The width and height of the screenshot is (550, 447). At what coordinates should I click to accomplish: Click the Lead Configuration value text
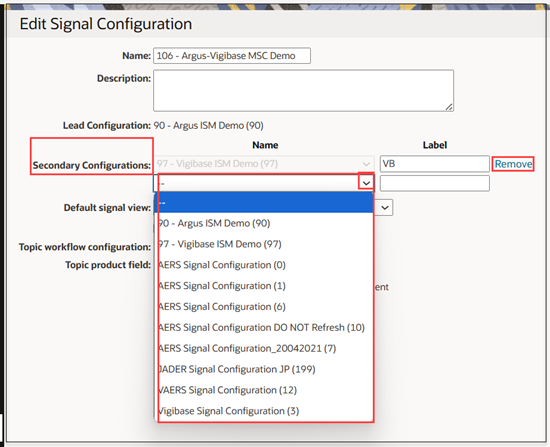tap(208, 125)
